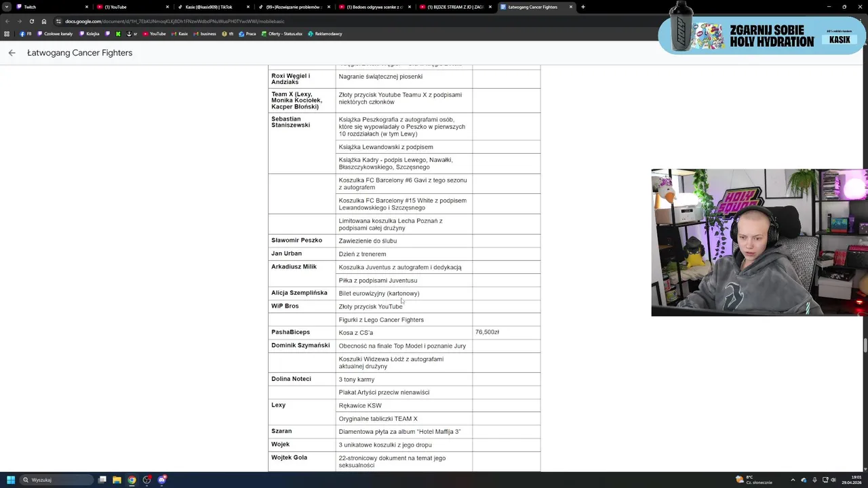Click the streamer webcam overlay
This screenshot has width=868, height=488.
tap(759, 243)
